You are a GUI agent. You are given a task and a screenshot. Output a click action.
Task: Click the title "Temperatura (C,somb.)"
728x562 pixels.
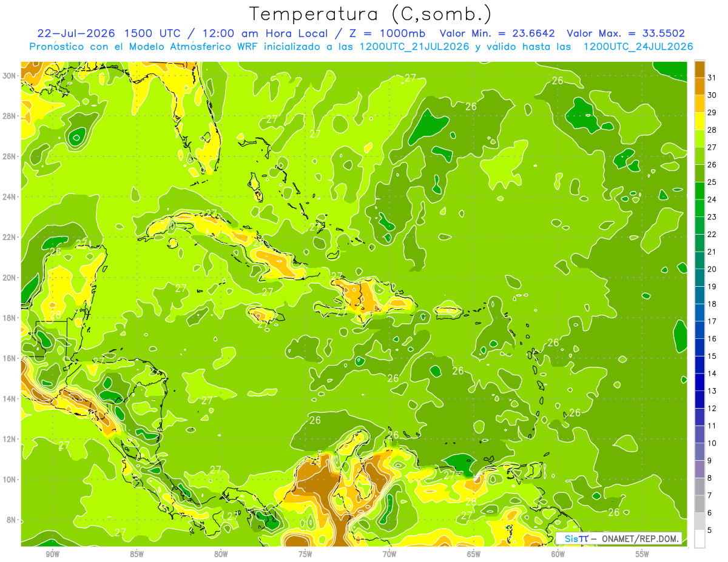click(370, 13)
